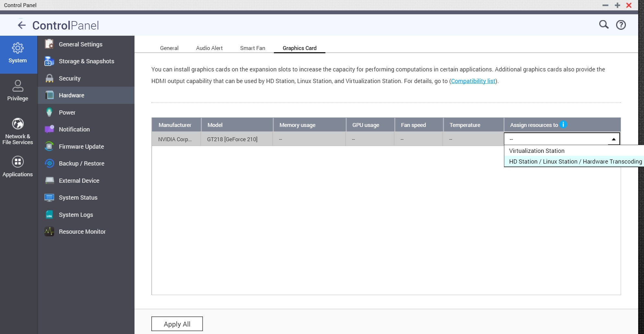Screen dimensions: 644x334
Task: Open the Power menu entry
Action: [86, 112]
